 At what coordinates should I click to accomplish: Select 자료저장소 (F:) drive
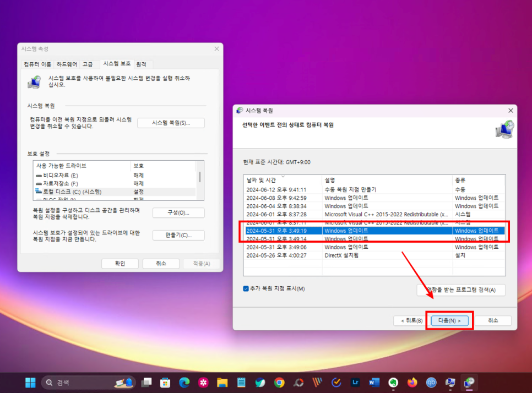pos(115,183)
